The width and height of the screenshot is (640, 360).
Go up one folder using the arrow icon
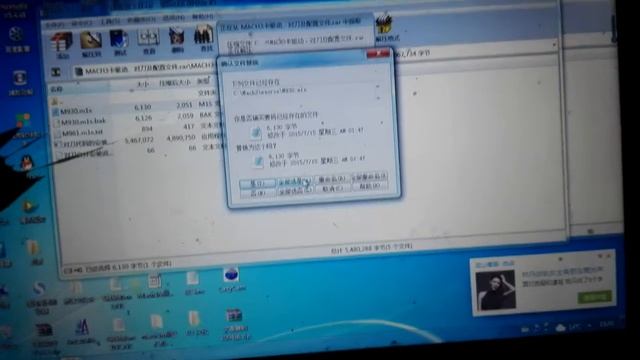click(56, 73)
